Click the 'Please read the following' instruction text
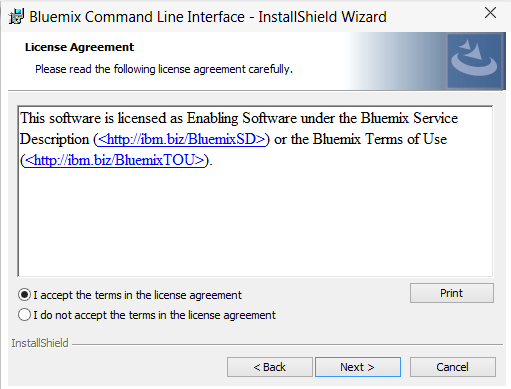The height and width of the screenshot is (389, 511). [164, 69]
